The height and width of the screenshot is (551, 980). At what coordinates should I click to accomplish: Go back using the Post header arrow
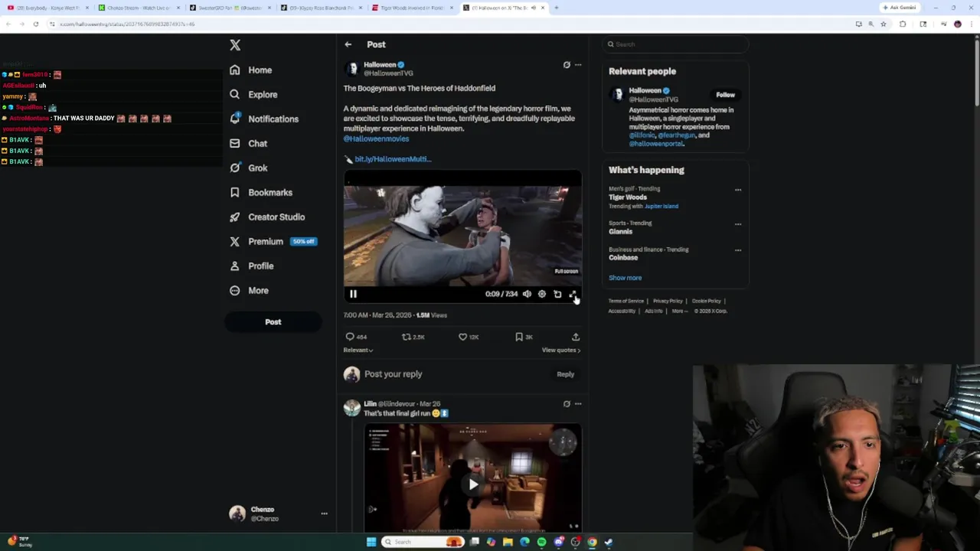click(x=348, y=44)
